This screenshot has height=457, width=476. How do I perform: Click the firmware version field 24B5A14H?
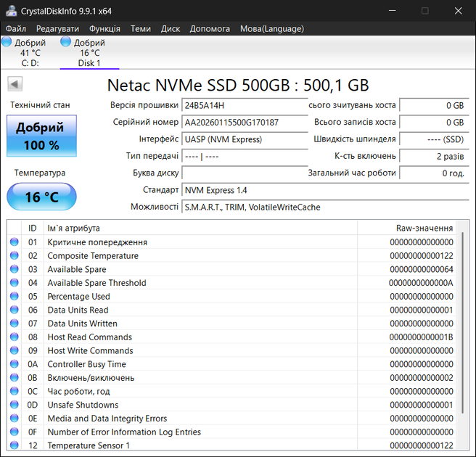pyautogui.click(x=245, y=106)
